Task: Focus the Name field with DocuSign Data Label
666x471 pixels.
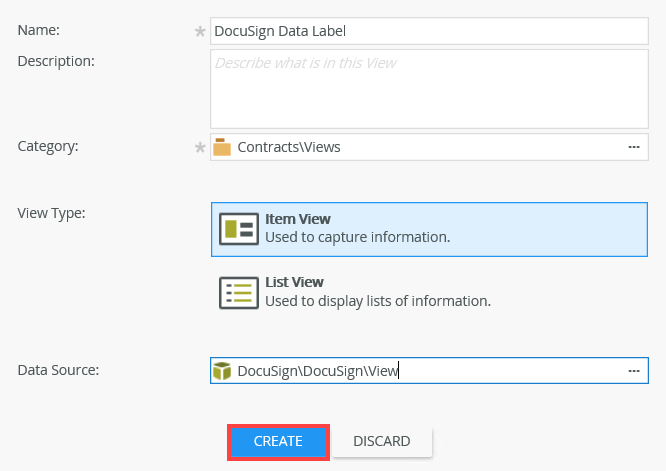Action: (x=430, y=31)
